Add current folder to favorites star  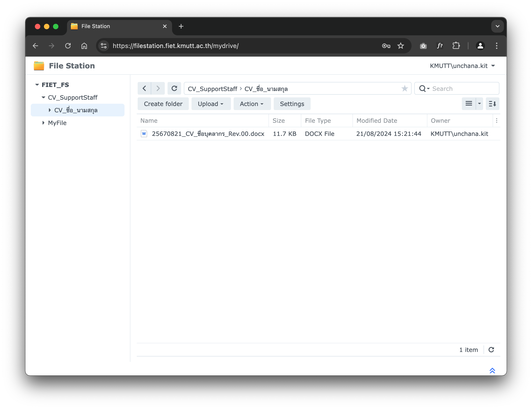pos(405,89)
